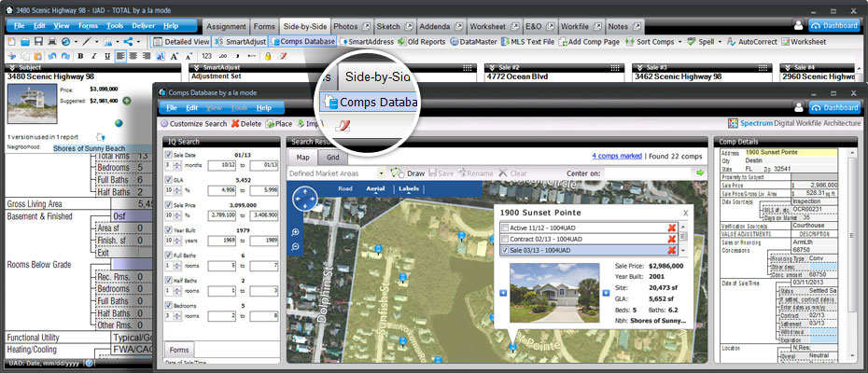Click subject property photo thumbnail
Image resolution: width=868 pixels, height=373 pixels.
tap(32, 104)
